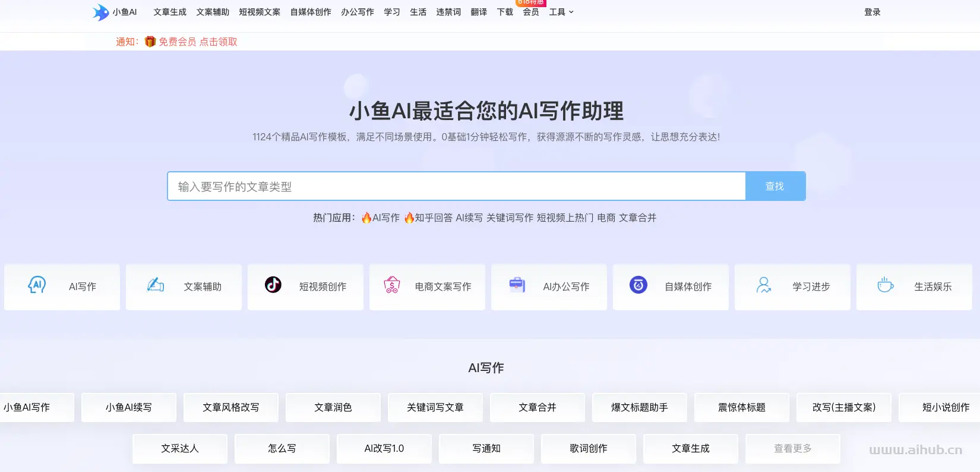Viewport: 980px width, 472px height.
Task: Open the 文章生成 menu item
Action: [170, 12]
